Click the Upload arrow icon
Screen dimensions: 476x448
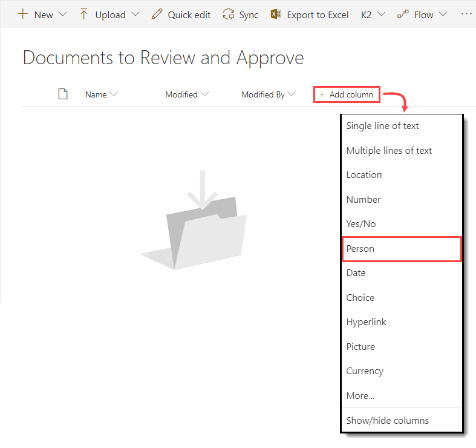[84, 15]
